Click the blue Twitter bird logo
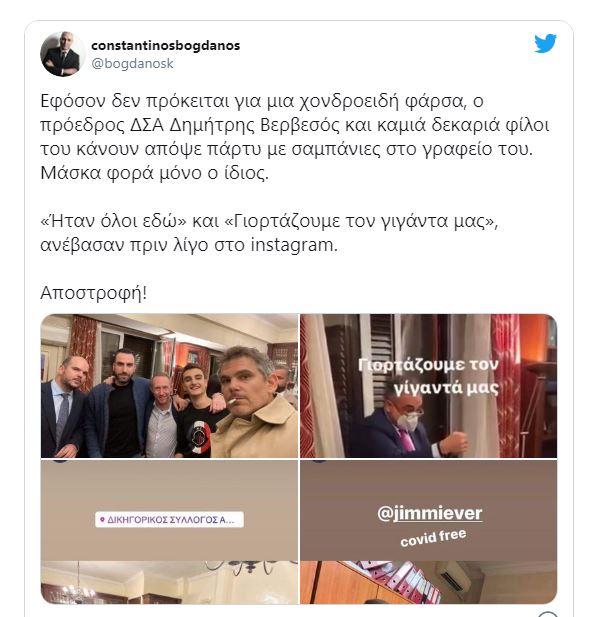597x617 pixels. pos(545,43)
